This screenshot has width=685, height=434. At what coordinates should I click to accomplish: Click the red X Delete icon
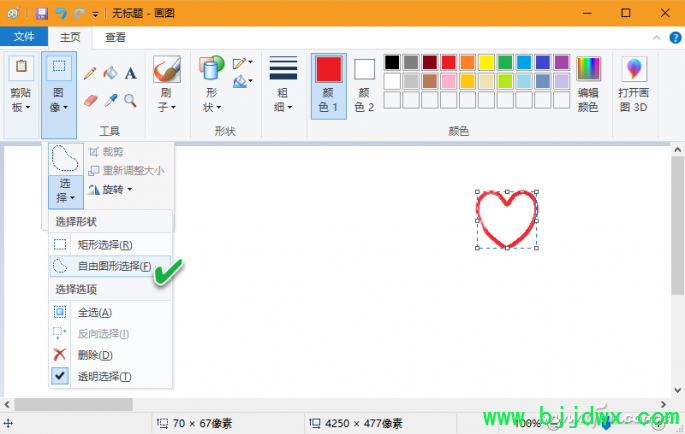[60, 354]
